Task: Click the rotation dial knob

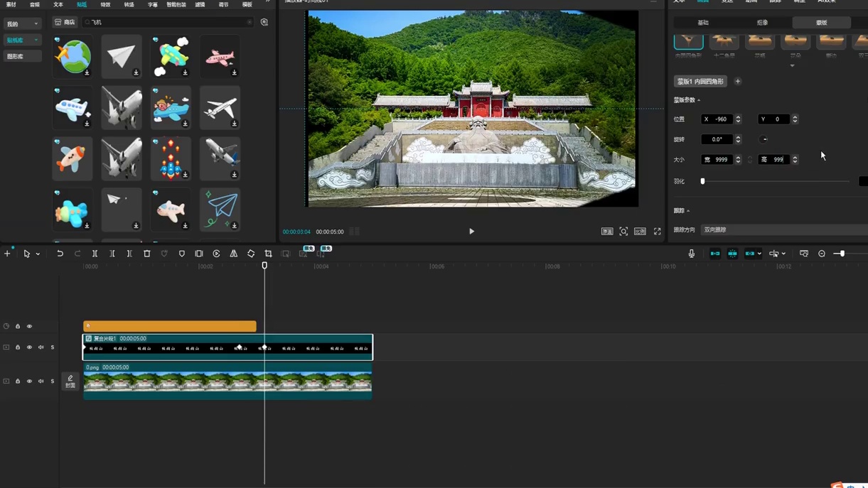Action: [763, 139]
